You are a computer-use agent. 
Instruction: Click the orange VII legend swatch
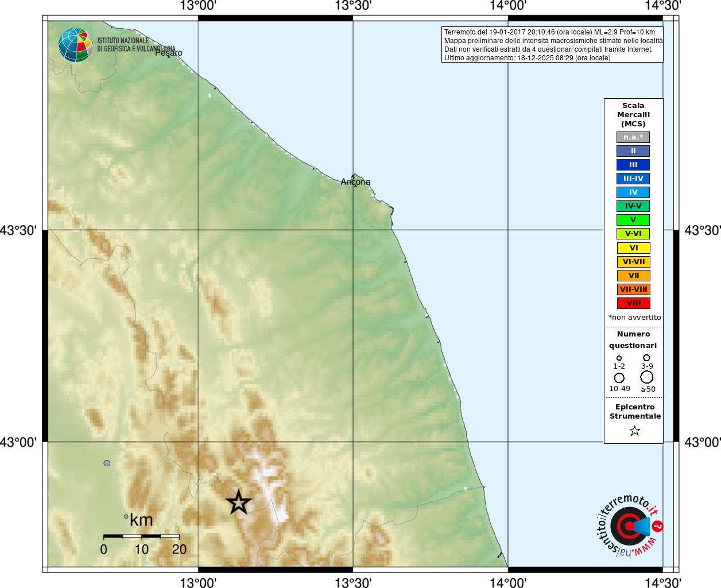point(634,276)
